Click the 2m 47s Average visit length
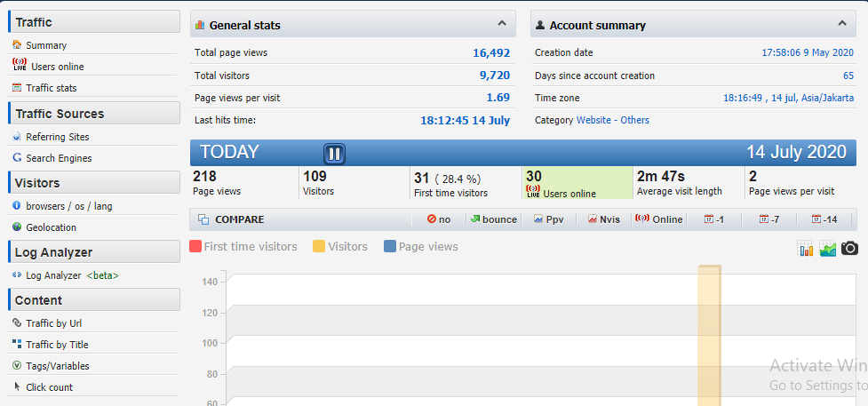This screenshot has height=406, width=868. 689,183
